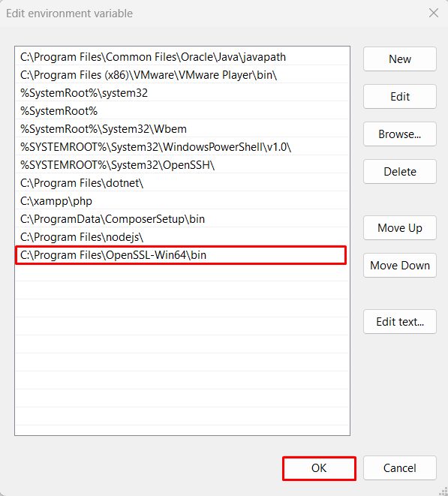The image size is (448, 496).
Task: Close the Edit environment variable dialog
Action: (434, 13)
